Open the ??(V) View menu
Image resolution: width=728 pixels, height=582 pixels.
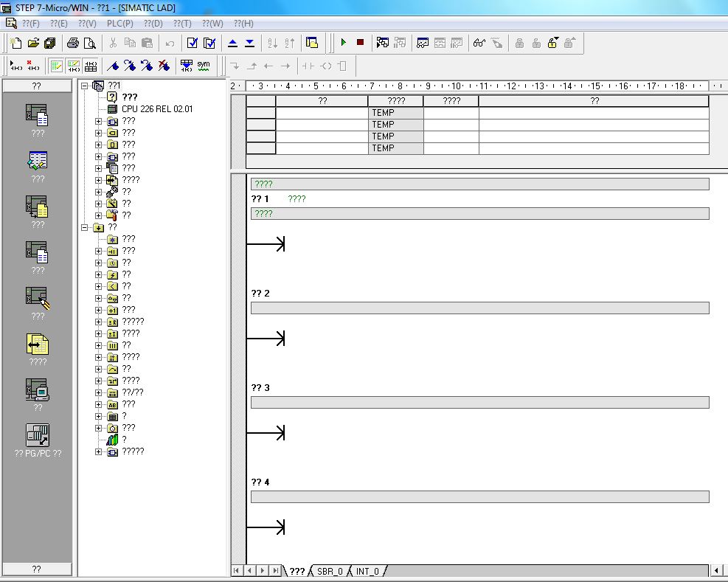[x=87, y=23]
